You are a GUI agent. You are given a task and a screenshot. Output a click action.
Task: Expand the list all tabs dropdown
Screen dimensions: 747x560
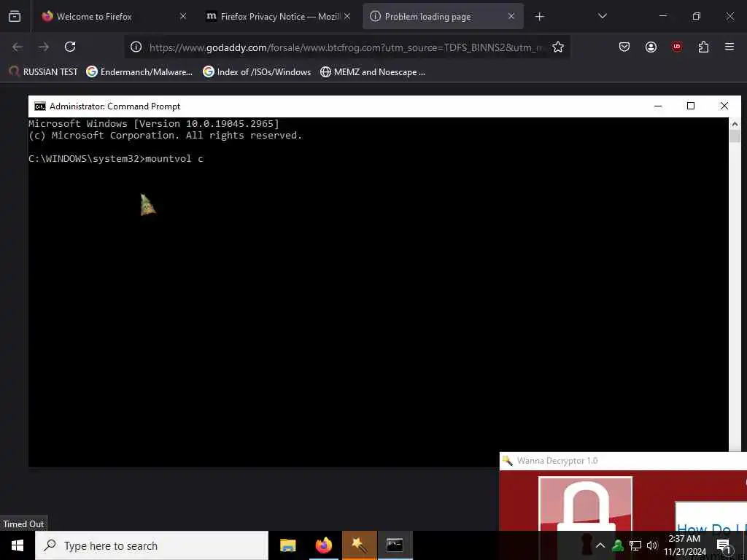point(602,16)
